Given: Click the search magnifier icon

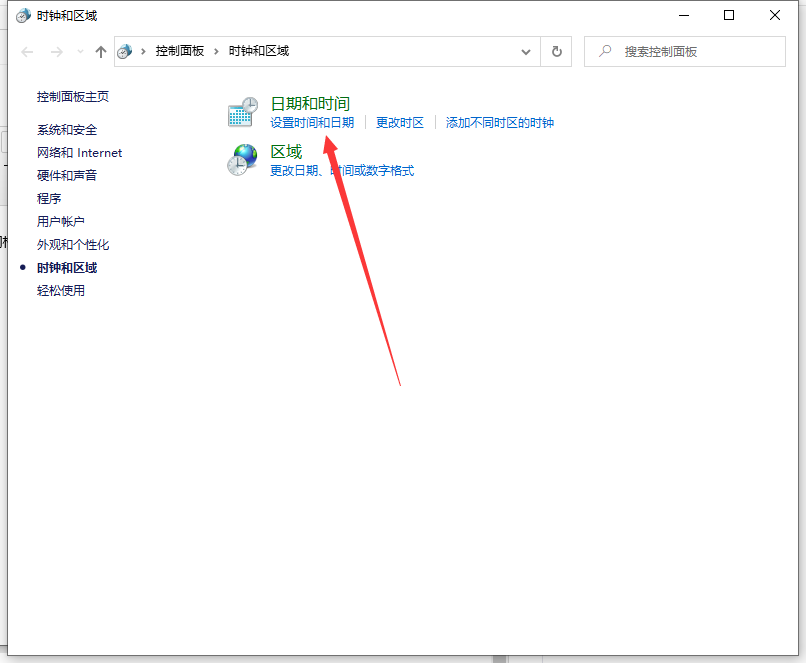Looking at the screenshot, I should pyautogui.click(x=605, y=51).
